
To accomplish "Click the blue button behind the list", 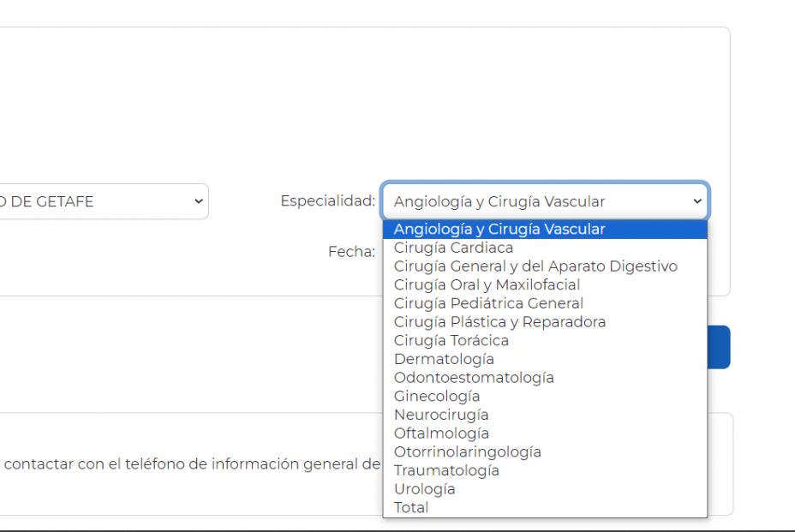I will tap(719, 347).
